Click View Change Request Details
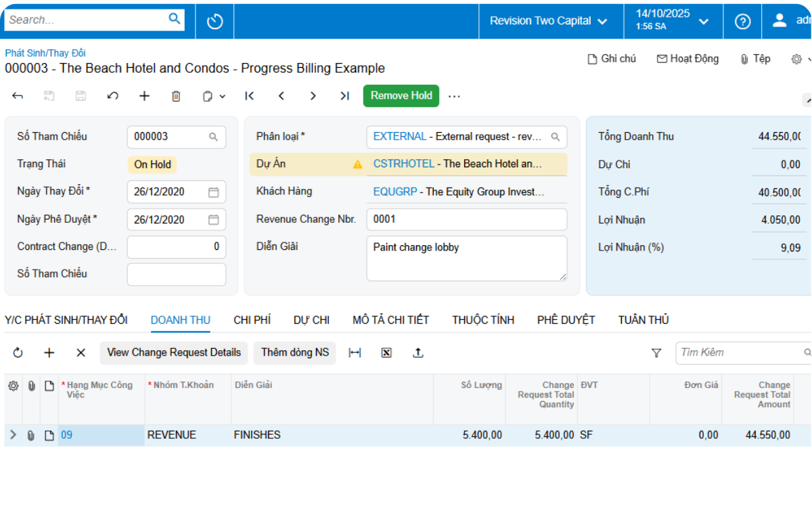 coord(173,352)
